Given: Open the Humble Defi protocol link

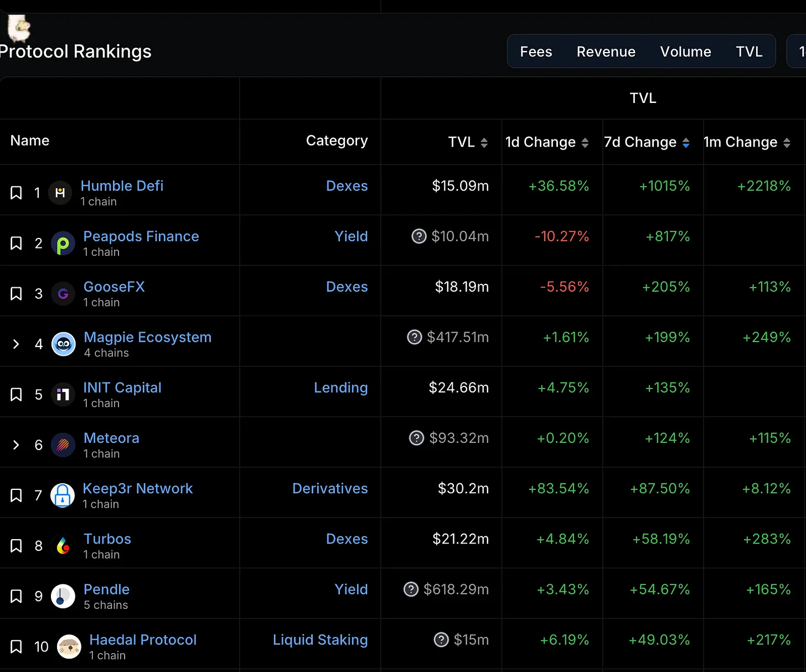Looking at the screenshot, I should pyautogui.click(x=122, y=186).
